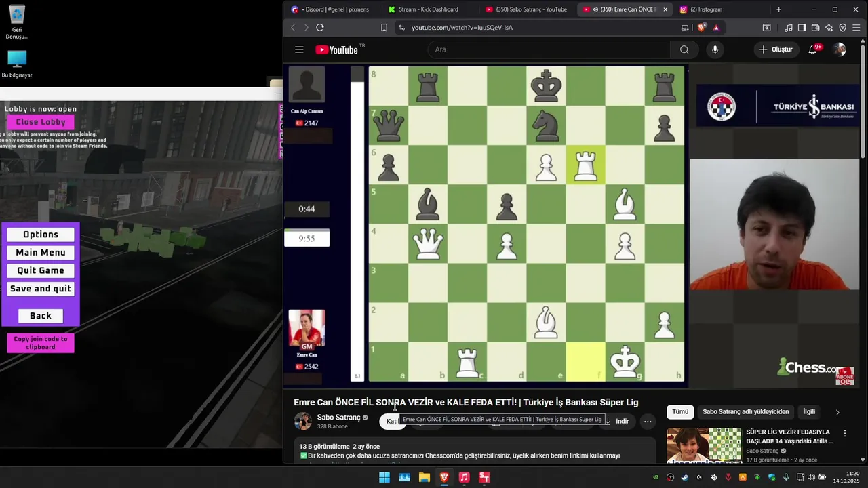Select Sabo Satranç adlı yükleyiciden chip
Screen dimensions: 868x488
[x=745, y=411]
